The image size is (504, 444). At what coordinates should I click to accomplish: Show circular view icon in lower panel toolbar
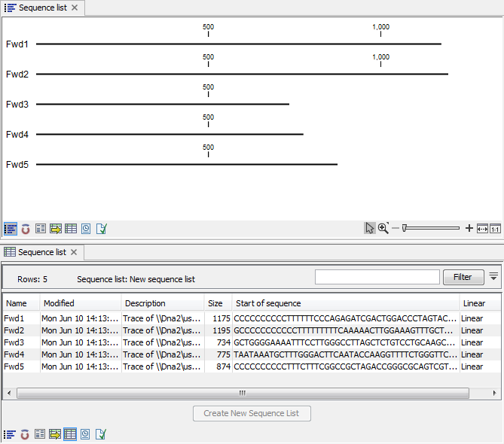25,434
